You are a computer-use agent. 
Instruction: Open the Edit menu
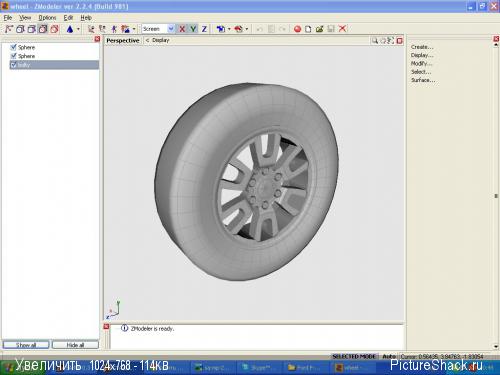[68, 18]
